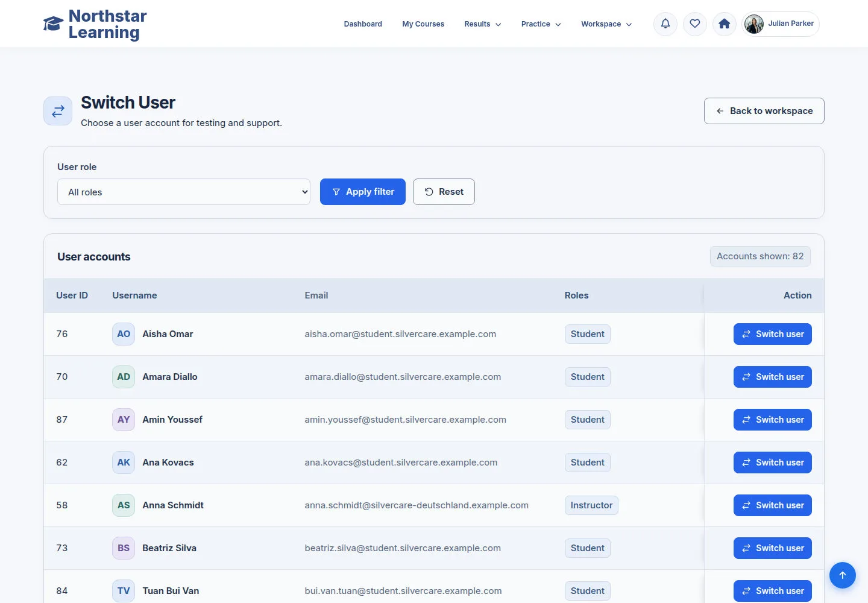Switch user to Ana Kovacs
Viewport: 868px width, 603px height.
coord(773,463)
